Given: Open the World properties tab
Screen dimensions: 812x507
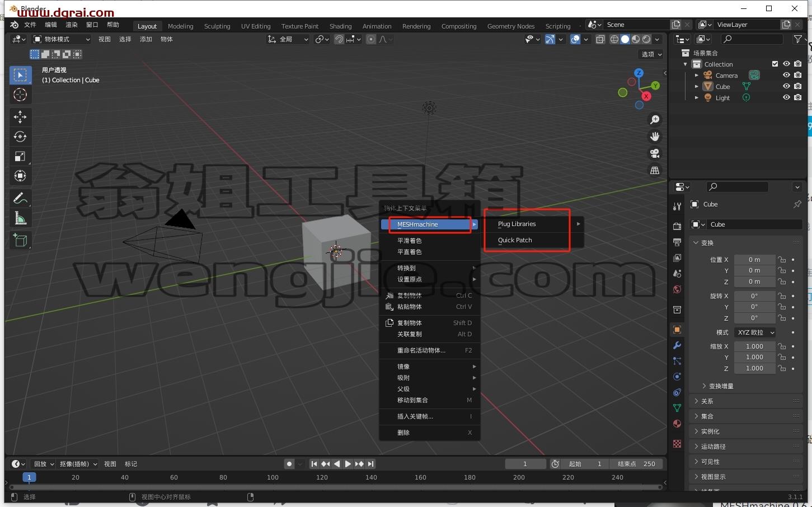Looking at the screenshot, I should [x=677, y=289].
